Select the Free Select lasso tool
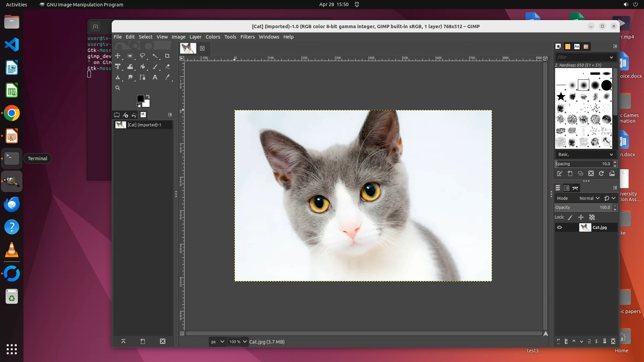This screenshot has height=362, width=644. (143, 56)
